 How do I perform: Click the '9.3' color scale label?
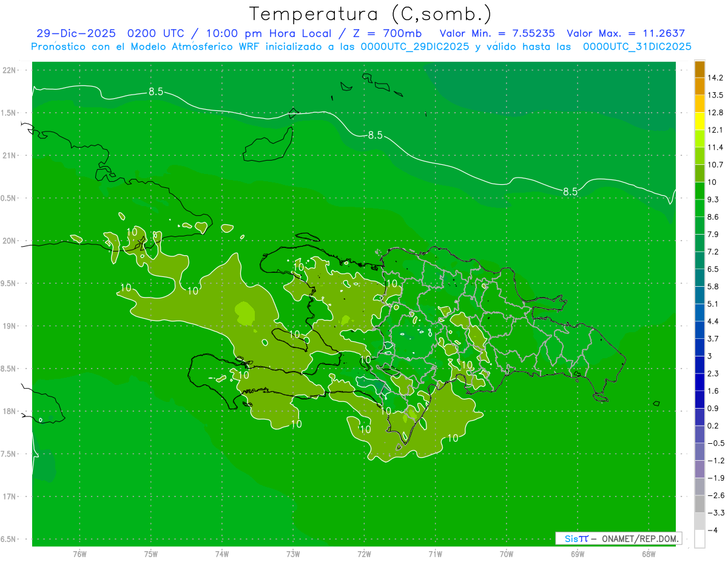[x=713, y=199]
